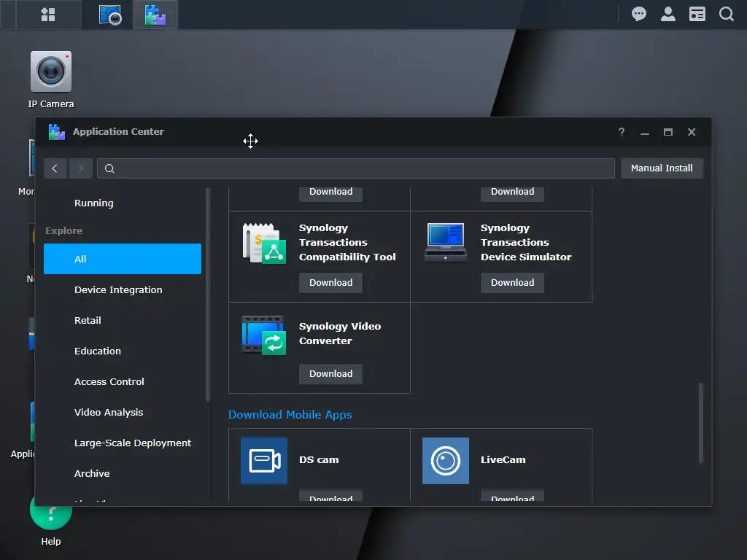Click the DS cam app icon
The width and height of the screenshot is (747, 560).
pyautogui.click(x=264, y=461)
